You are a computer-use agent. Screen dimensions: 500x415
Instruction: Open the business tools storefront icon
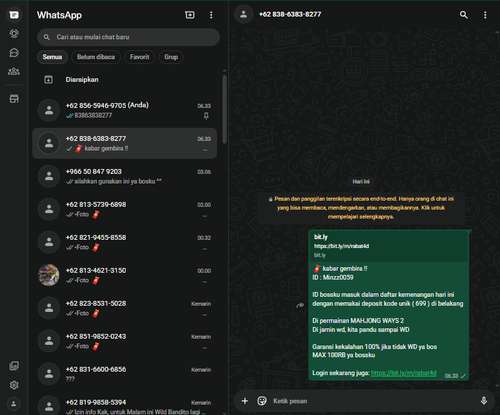coord(14,99)
